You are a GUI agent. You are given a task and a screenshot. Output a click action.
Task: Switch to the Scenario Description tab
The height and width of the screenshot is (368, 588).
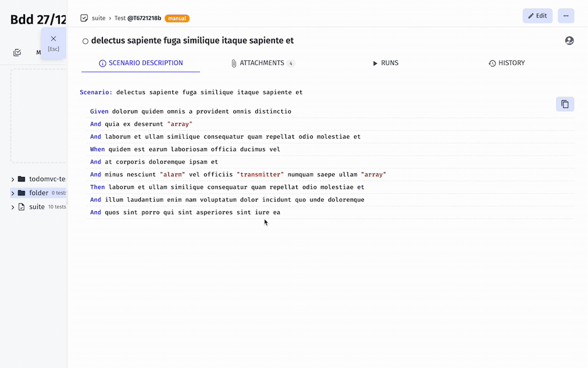coord(141,63)
